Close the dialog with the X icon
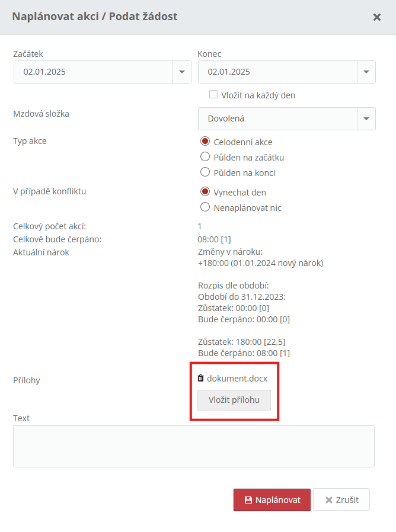The height and width of the screenshot is (532, 396). tap(376, 17)
